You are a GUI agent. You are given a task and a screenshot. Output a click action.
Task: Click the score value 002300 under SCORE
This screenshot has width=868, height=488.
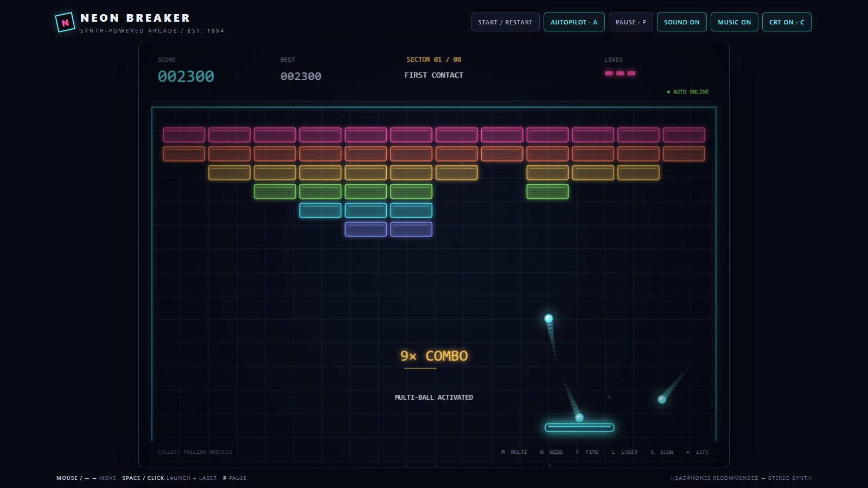click(186, 76)
